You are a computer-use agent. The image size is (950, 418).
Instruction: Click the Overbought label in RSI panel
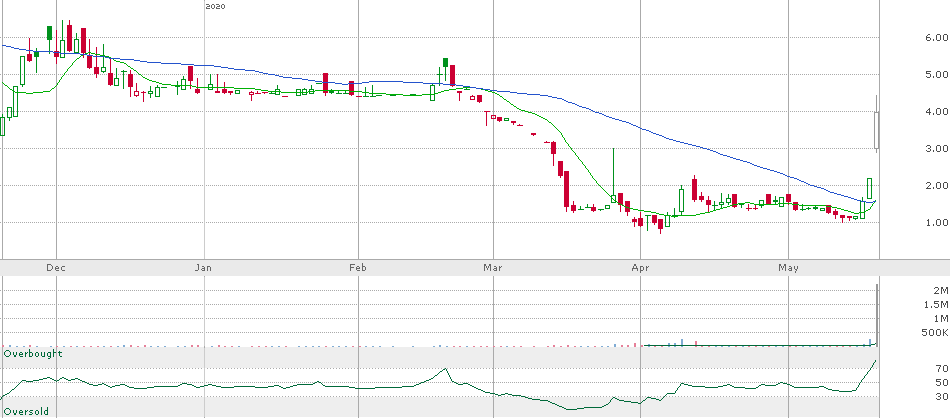33,353
